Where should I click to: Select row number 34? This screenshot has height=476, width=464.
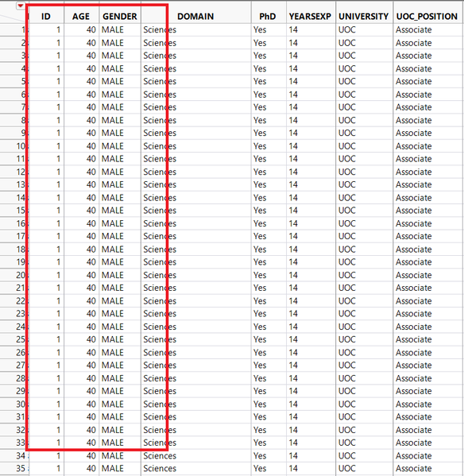click(14, 455)
